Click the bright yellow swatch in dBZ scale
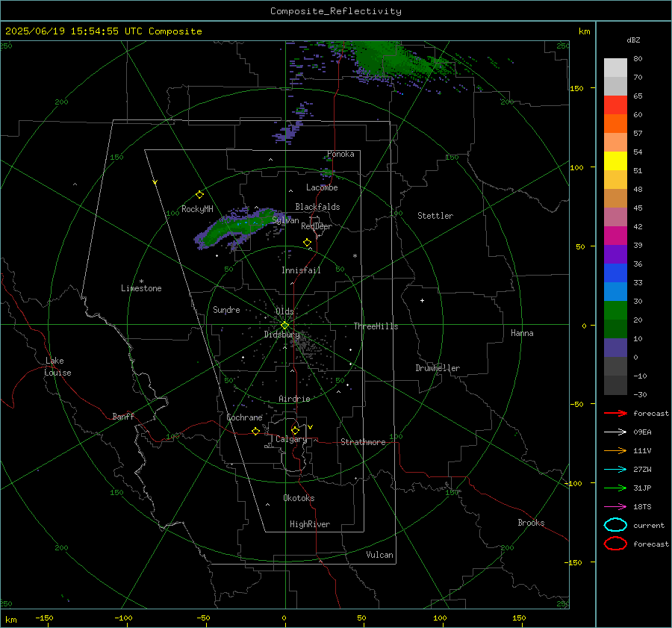The image size is (672, 628). pos(615,161)
